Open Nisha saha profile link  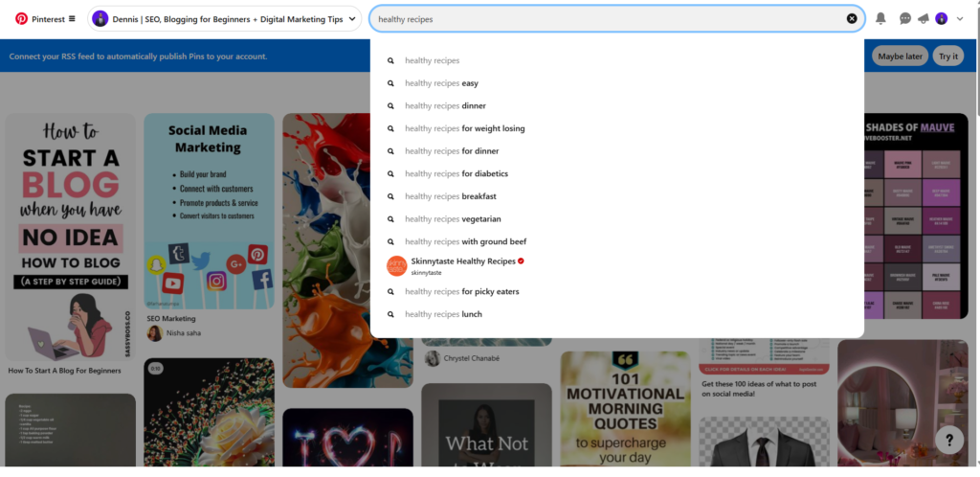coord(184,333)
